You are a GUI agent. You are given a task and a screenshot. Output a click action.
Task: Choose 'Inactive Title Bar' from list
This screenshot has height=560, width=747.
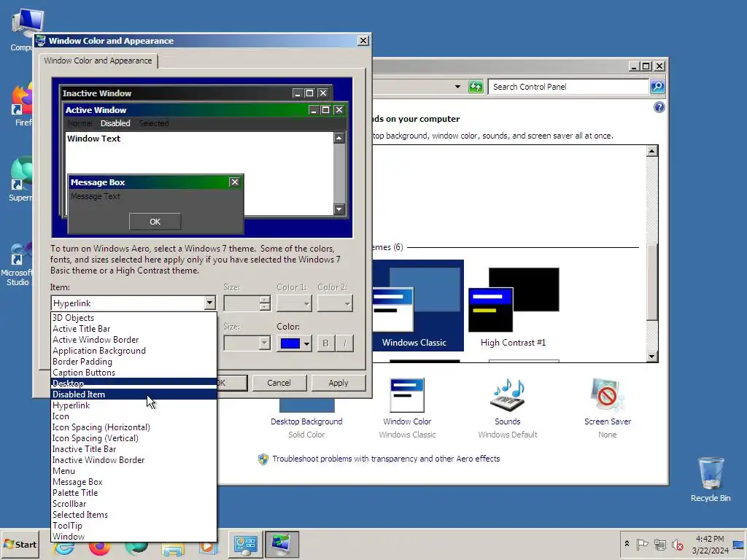point(134,449)
